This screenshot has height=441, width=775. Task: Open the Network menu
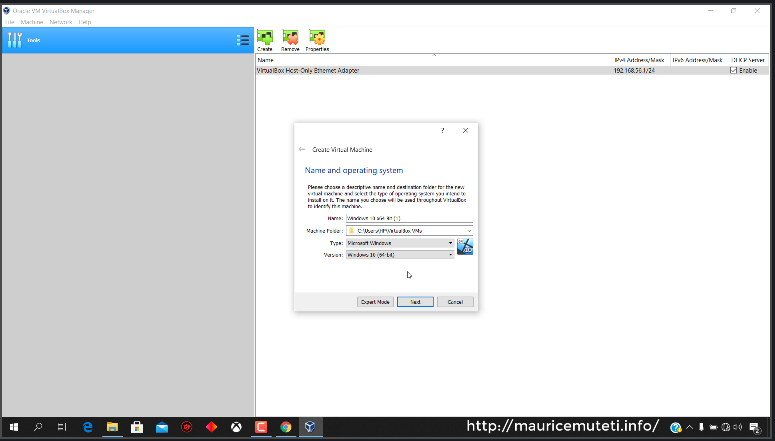pyautogui.click(x=61, y=22)
